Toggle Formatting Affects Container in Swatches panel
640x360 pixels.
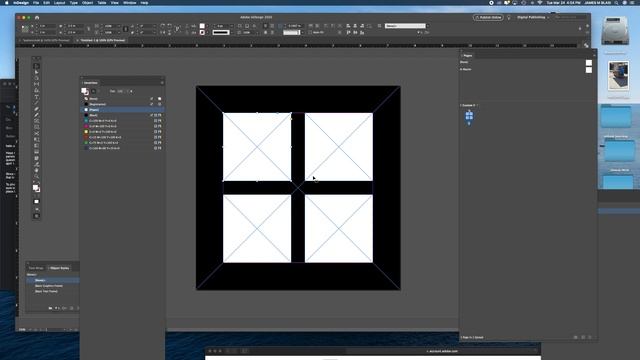click(93, 91)
